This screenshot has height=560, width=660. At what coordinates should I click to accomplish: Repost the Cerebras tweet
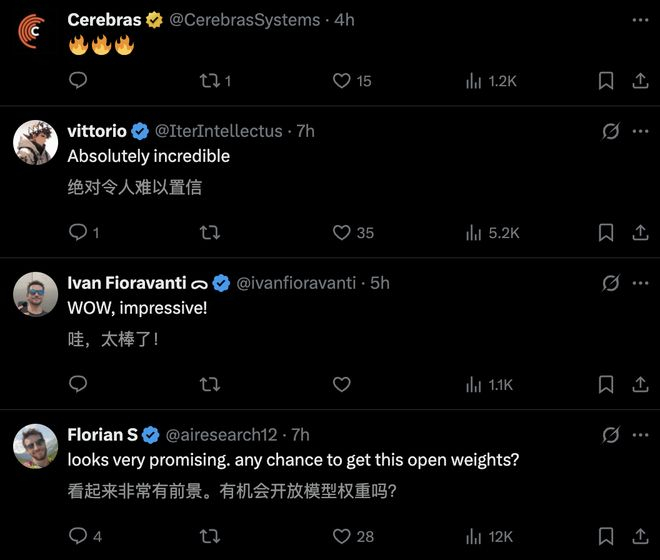210,81
